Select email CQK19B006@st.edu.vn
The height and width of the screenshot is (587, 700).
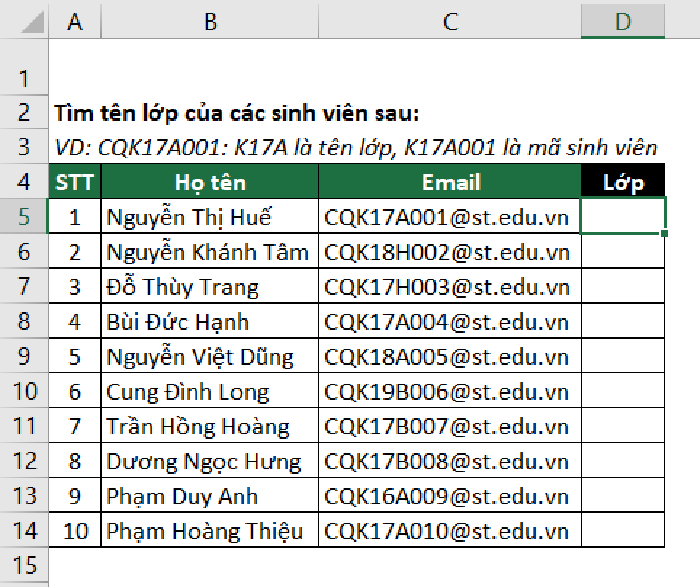point(450,391)
